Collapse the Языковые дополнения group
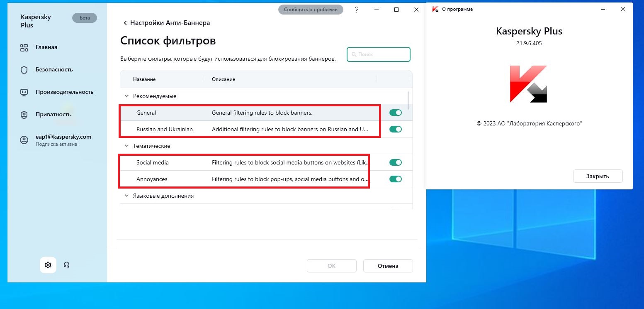Screen dimensions: 644x309 [126, 196]
